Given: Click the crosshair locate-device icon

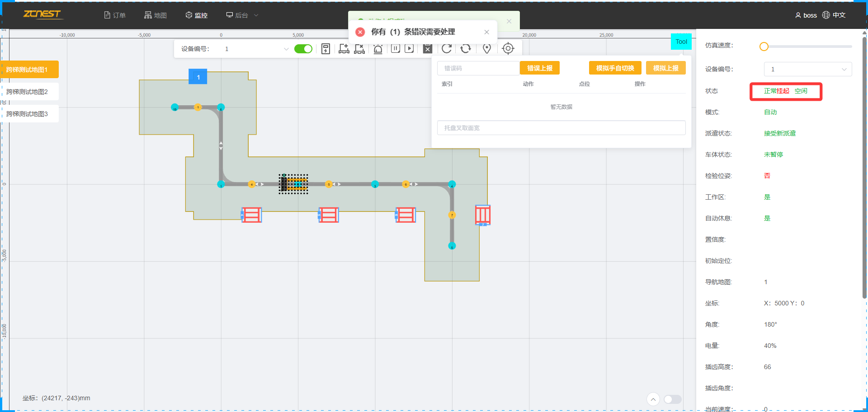Looking at the screenshot, I should pos(508,48).
